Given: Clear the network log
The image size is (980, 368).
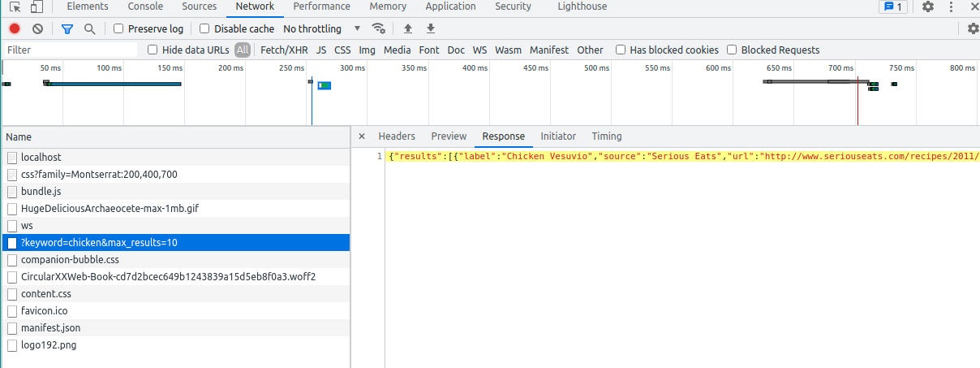Looking at the screenshot, I should [x=37, y=28].
